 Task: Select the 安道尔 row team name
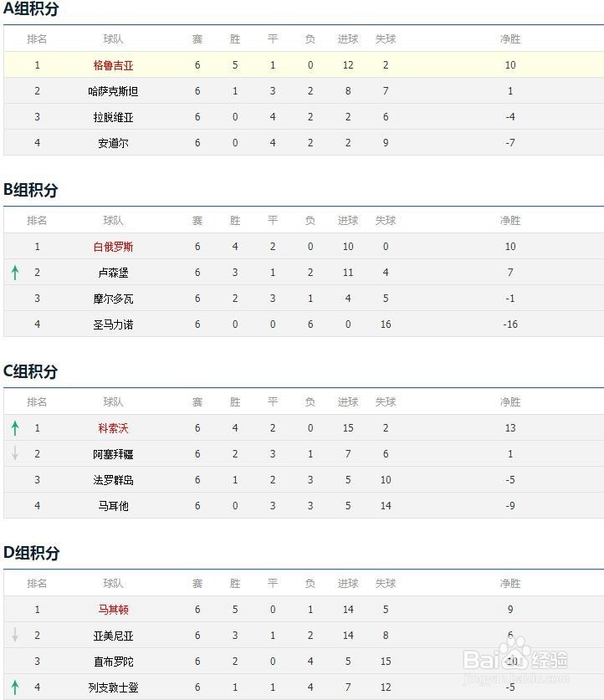pos(113,143)
